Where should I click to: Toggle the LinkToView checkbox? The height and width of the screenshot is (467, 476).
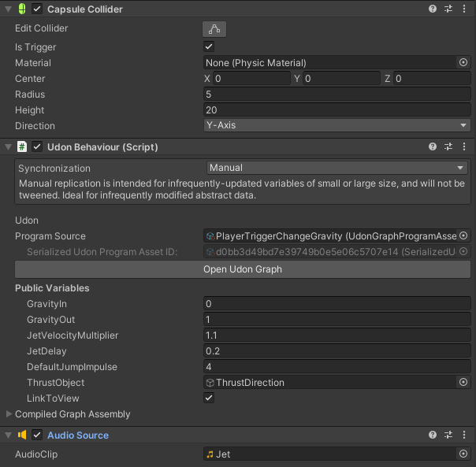[x=210, y=398]
